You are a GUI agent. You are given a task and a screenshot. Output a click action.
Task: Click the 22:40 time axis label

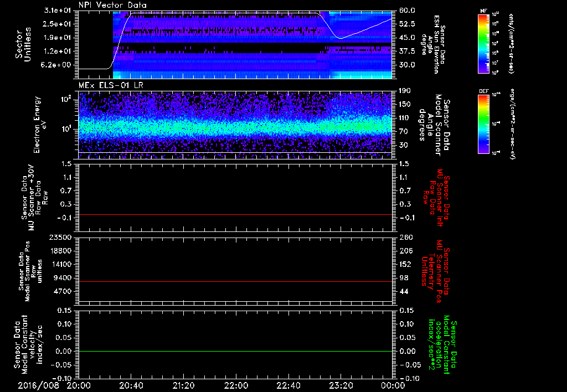288,385
